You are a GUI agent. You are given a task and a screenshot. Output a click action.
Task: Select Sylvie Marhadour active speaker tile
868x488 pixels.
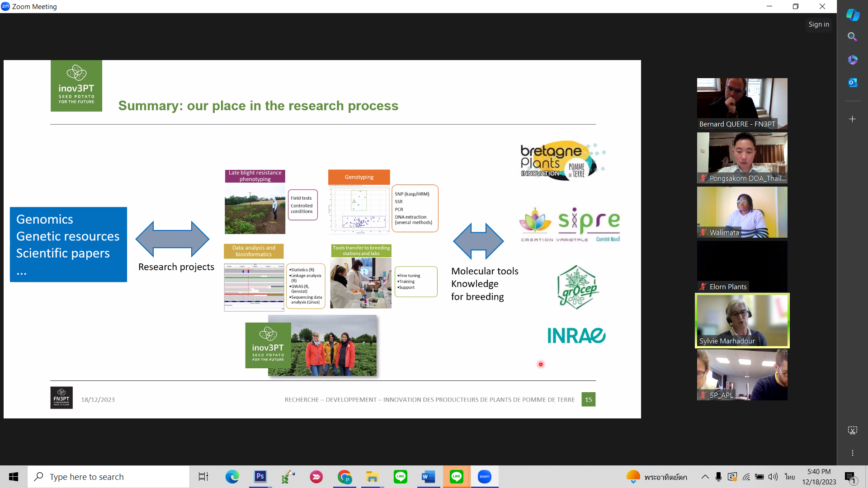click(742, 320)
